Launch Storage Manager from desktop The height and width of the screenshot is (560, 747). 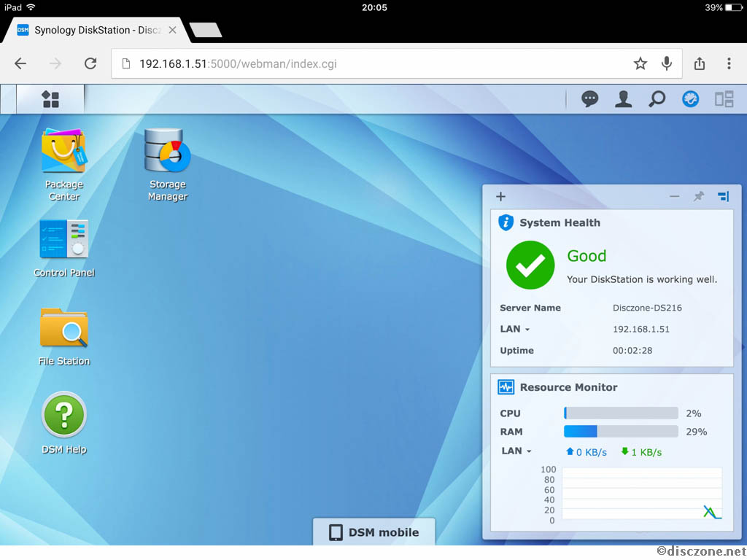(x=168, y=165)
